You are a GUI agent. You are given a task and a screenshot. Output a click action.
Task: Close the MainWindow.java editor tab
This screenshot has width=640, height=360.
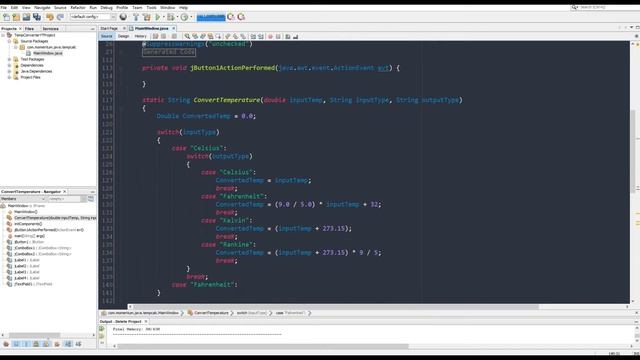click(174, 29)
